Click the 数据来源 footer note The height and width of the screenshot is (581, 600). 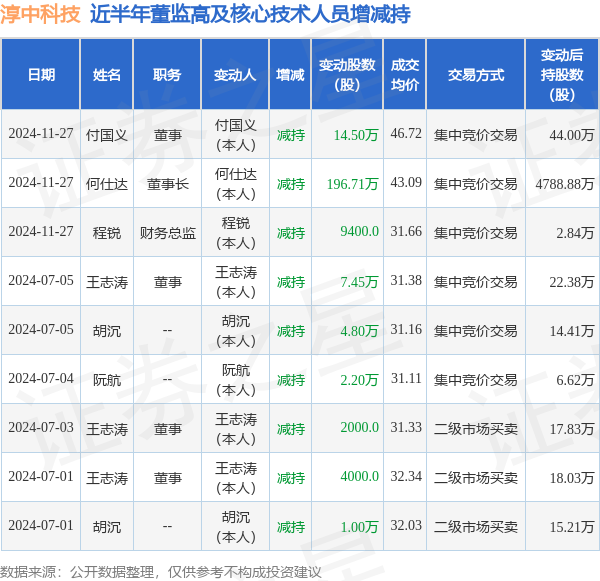[161, 572]
